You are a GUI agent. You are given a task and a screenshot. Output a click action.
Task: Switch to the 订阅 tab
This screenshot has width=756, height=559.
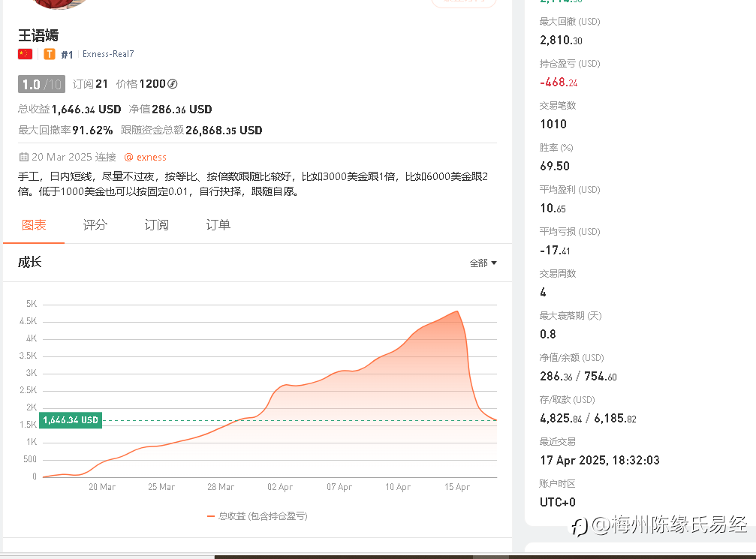pyautogui.click(x=157, y=225)
